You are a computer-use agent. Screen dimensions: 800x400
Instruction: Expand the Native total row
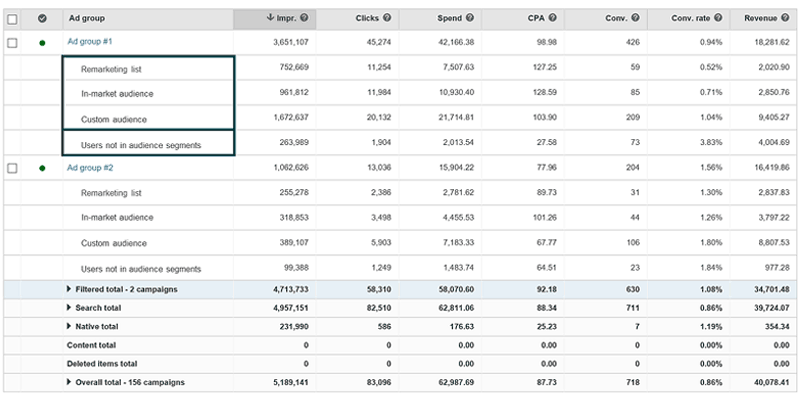(70, 326)
